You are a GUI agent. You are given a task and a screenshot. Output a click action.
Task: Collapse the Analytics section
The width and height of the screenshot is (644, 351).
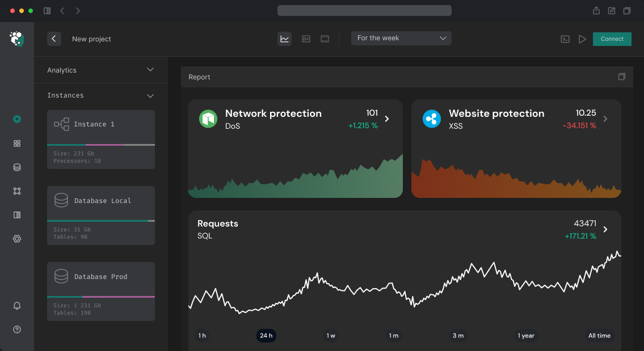coord(150,70)
